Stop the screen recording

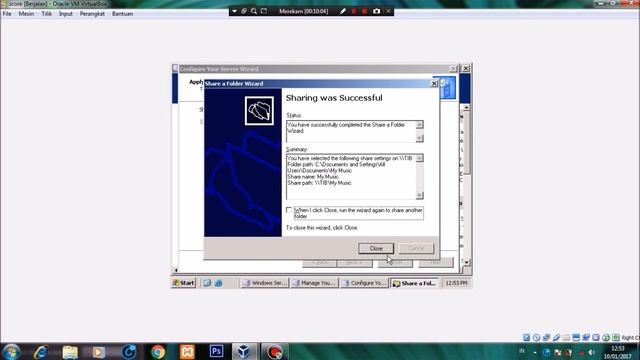(364, 11)
